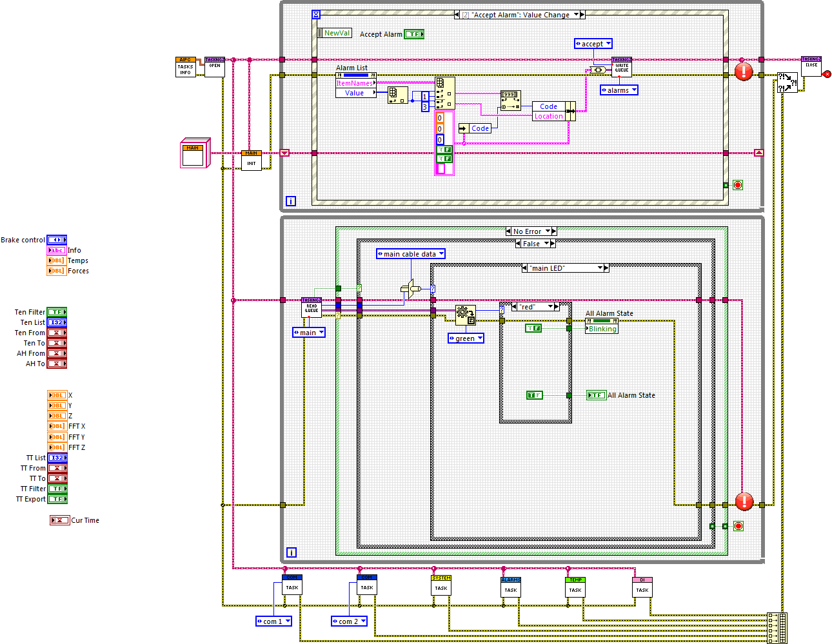Click the iteration terminal of the upper loop
The width and height of the screenshot is (832, 644).
[x=291, y=201]
